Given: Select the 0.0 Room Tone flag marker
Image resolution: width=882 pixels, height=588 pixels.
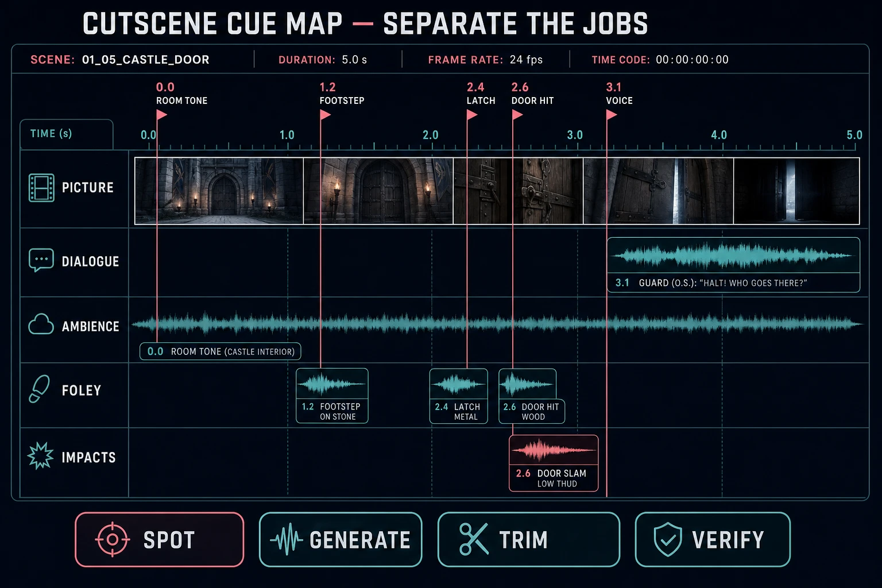Looking at the screenshot, I should tap(161, 114).
